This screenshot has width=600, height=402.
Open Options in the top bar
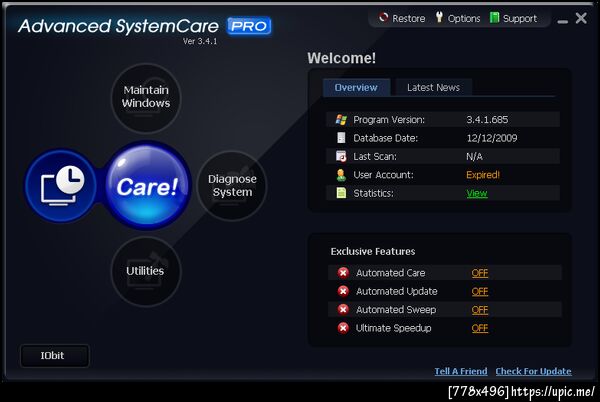[458, 18]
